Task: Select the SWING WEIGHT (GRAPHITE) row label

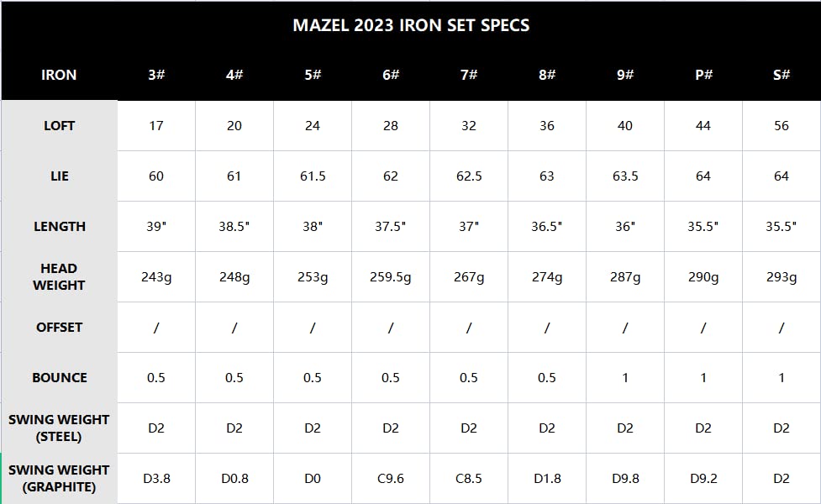Action: point(59,479)
